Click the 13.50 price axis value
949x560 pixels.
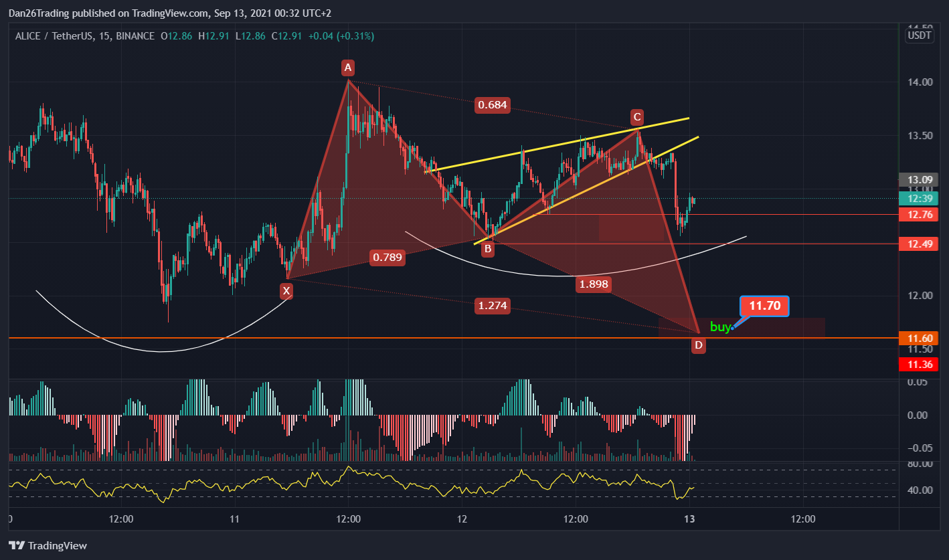[920, 136]
